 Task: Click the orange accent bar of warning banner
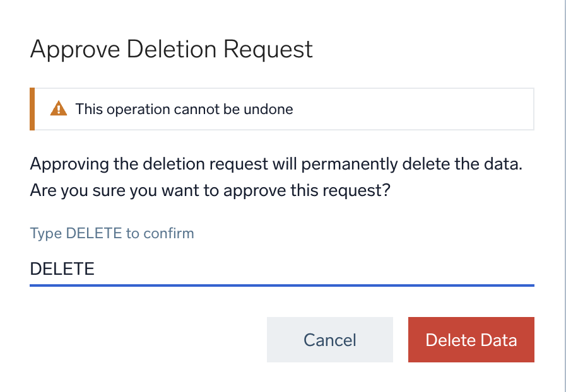coord(32,109)
